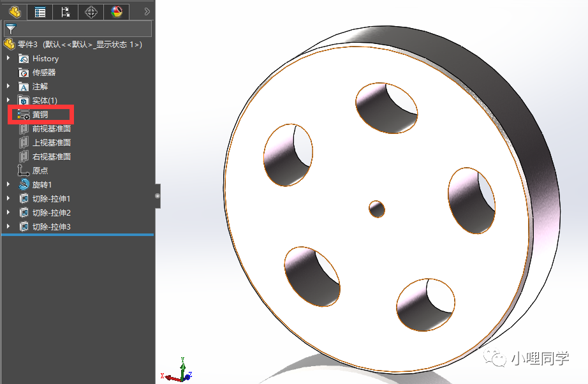This screenshot has width=588, height=384.
Task: Select the 切除-拉伸3 cut-extrude icon
Action: click(23, 226)
